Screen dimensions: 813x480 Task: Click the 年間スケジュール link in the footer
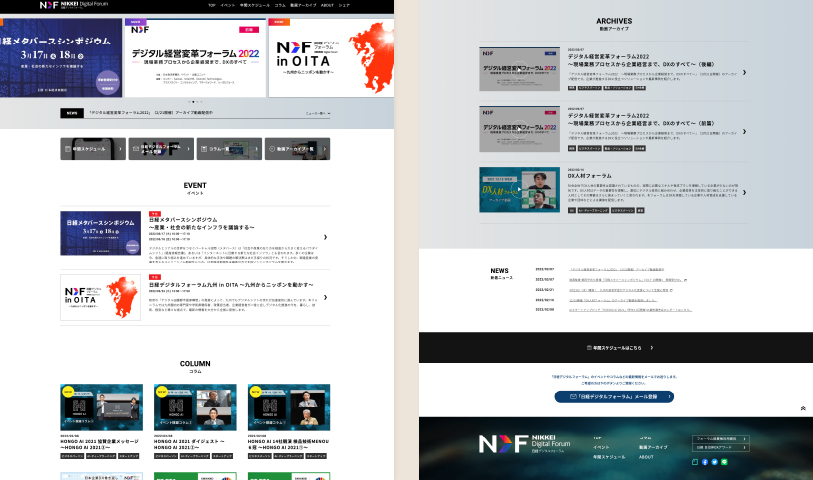(609, 457)
